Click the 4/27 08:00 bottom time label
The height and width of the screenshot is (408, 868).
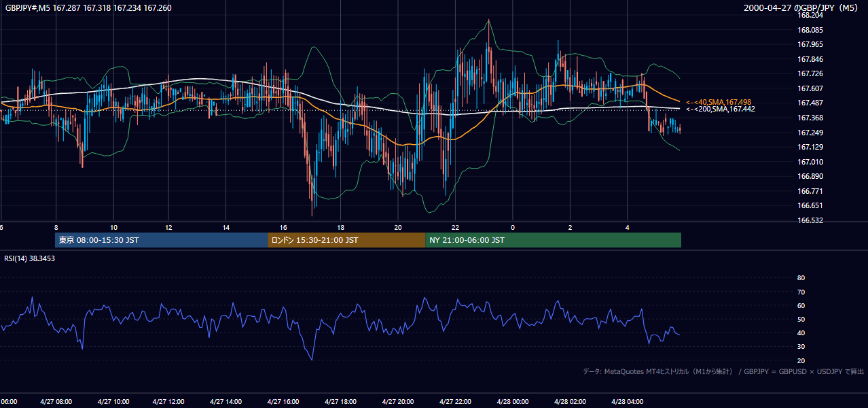pyautogui.click(x=57, y=401)
